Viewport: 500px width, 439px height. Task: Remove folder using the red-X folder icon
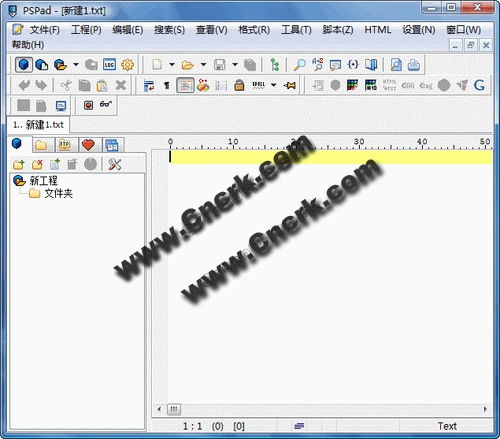coord(37,164)
